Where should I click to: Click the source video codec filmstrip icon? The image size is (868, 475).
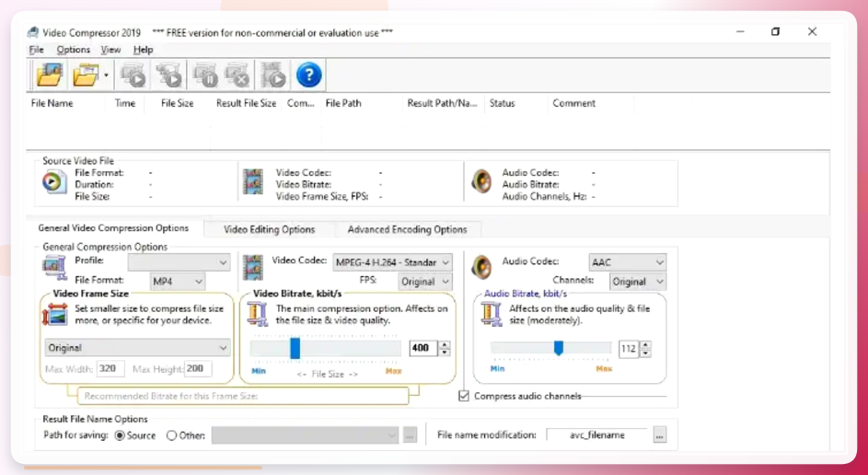253,181
